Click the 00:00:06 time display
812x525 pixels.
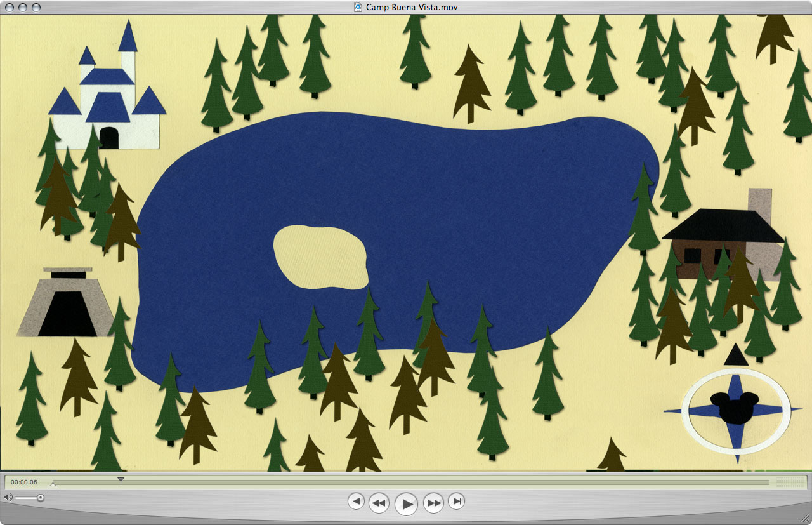tap(24, 482)
